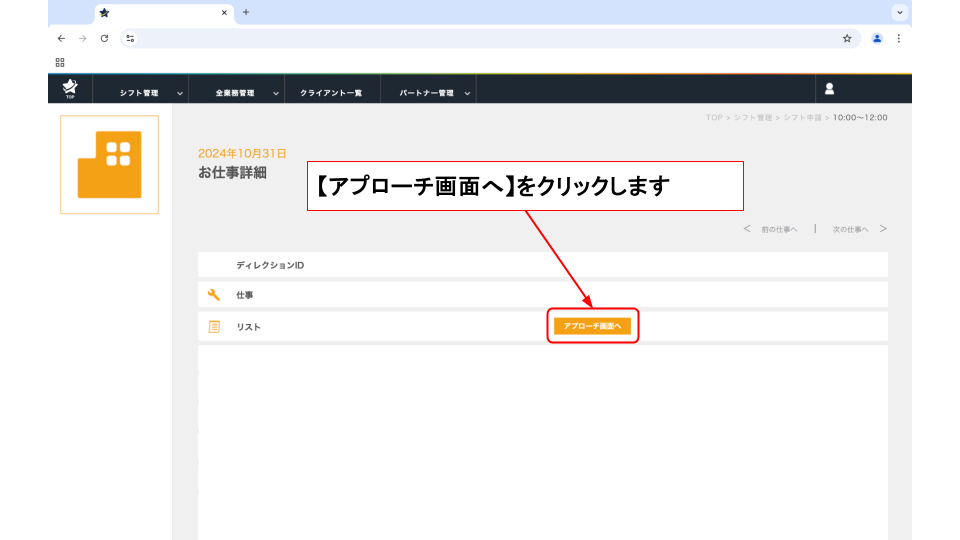The width and height of the screenshot is (960, 540).
Task: Open the クライアント一覧 menu item
Action: (x=331, y=93)
